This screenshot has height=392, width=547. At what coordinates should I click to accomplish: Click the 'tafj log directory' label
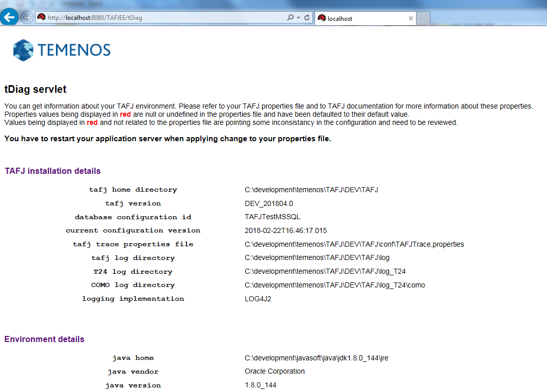coord(133,258)
